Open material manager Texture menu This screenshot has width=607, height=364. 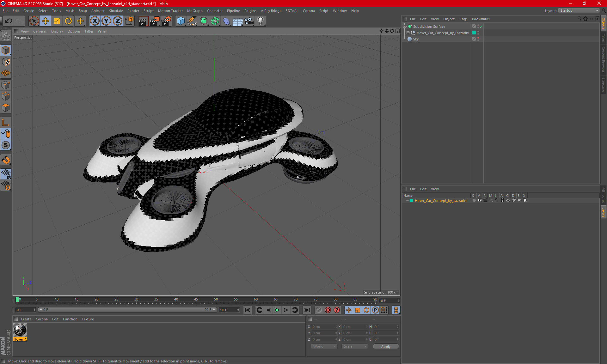coord(88,319)
